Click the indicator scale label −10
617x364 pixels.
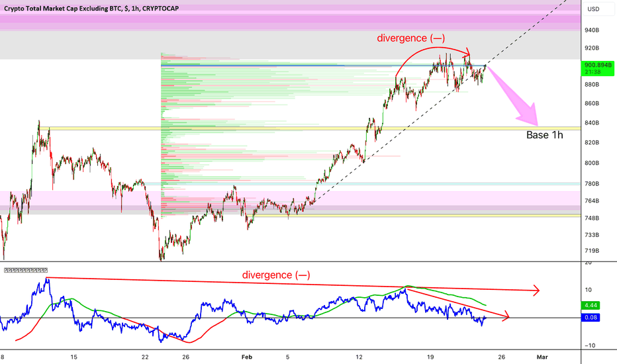point(590,345)
